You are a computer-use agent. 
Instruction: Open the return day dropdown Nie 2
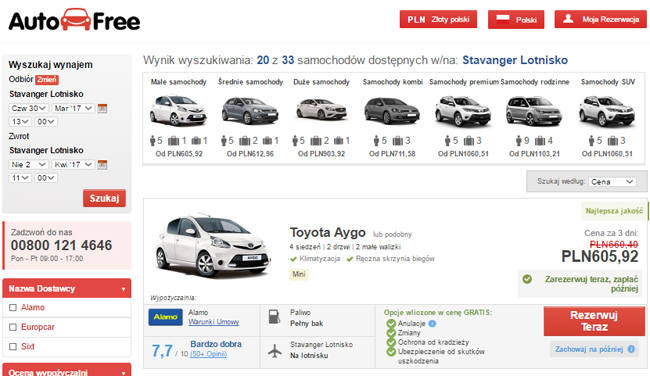pos(28,165)
